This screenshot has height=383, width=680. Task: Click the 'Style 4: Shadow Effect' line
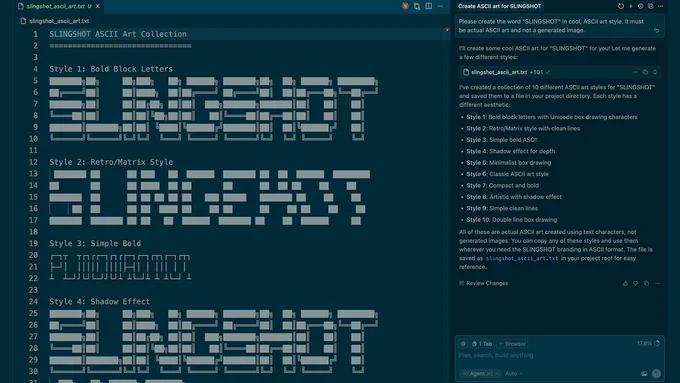pos(100,301)
